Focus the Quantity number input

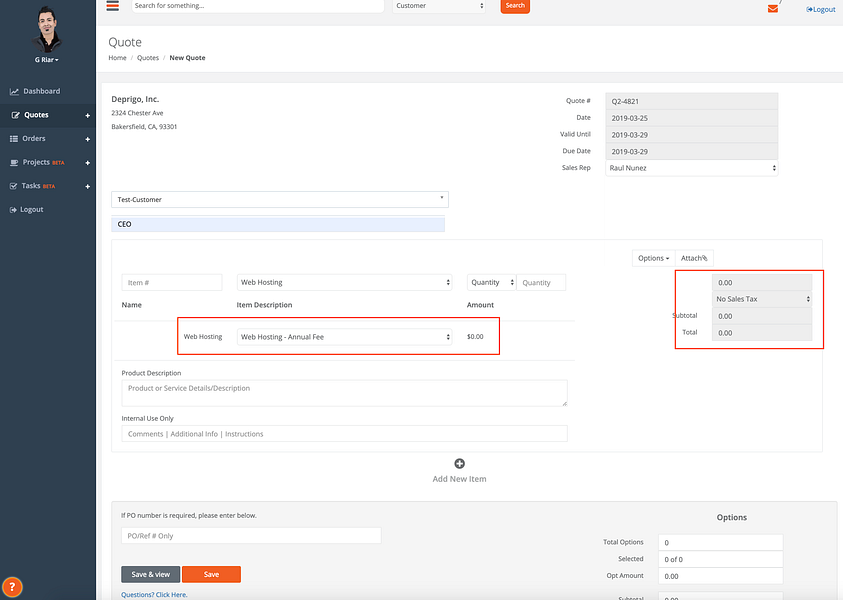point(541,283)
